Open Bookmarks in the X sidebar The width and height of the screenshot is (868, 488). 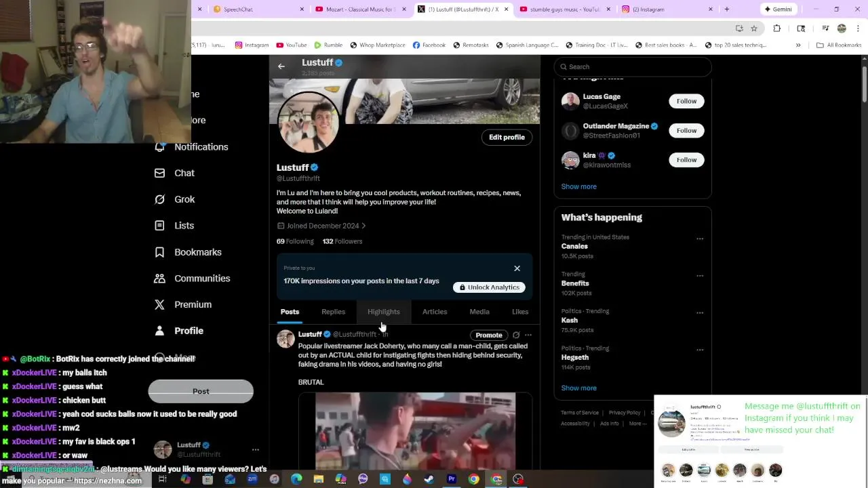(188, 252)
